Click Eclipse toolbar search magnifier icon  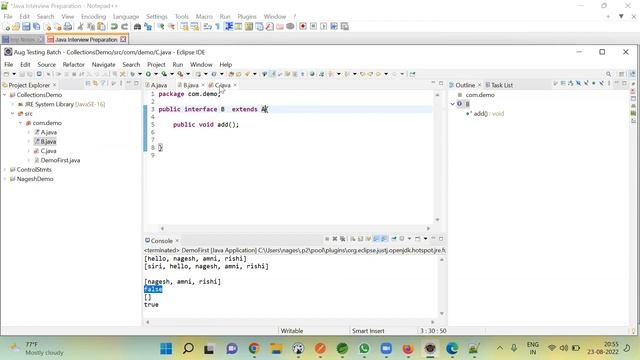(609, 74)
